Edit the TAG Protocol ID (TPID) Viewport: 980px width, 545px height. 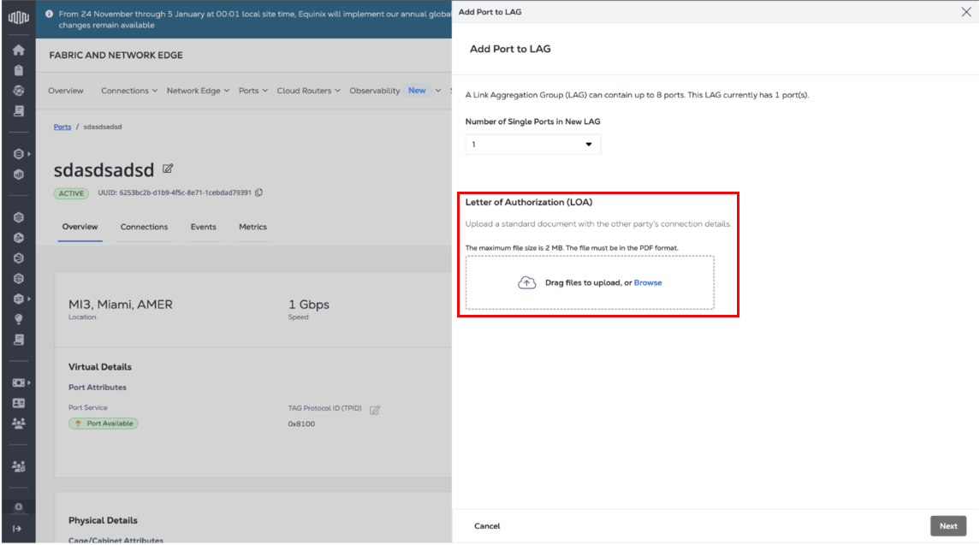[x=374, y=410]
